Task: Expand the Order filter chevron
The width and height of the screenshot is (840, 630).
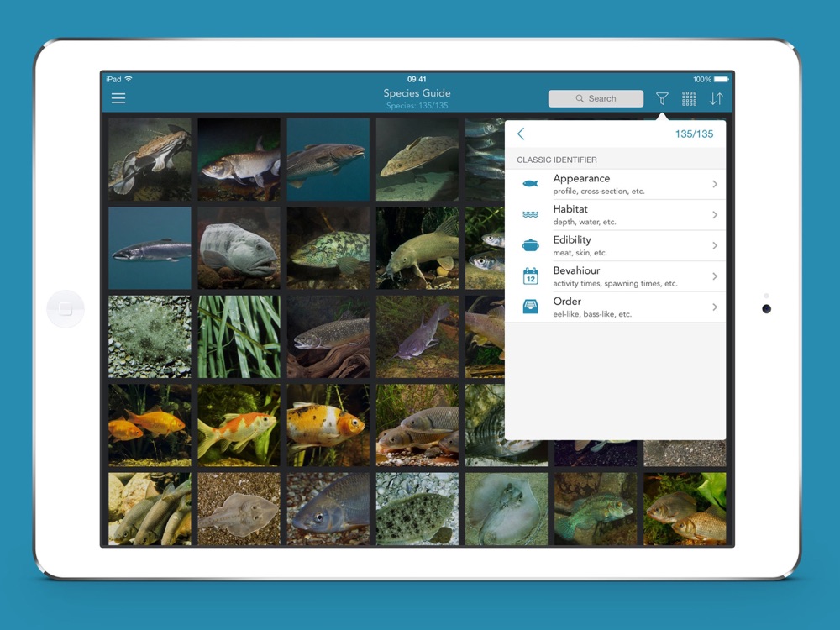Action: pos(714,307)
